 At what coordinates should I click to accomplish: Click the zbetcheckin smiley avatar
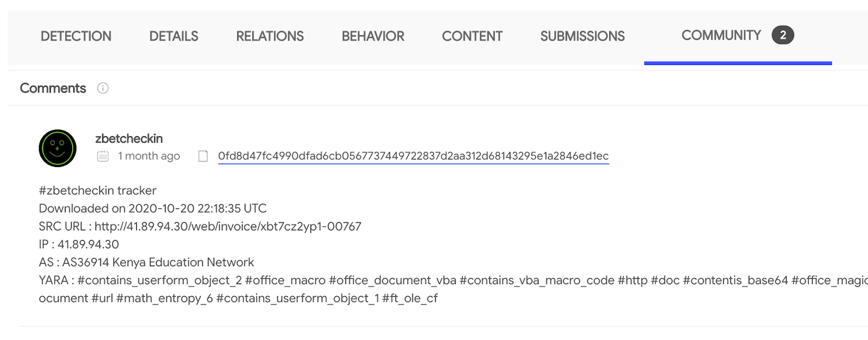click(x=58, y=148)
